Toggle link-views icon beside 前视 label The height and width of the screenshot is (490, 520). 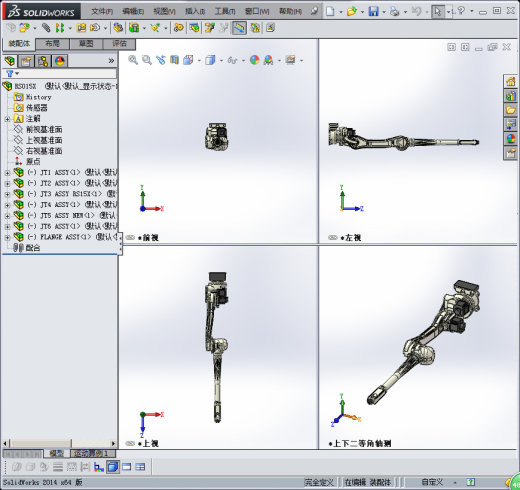130,238
